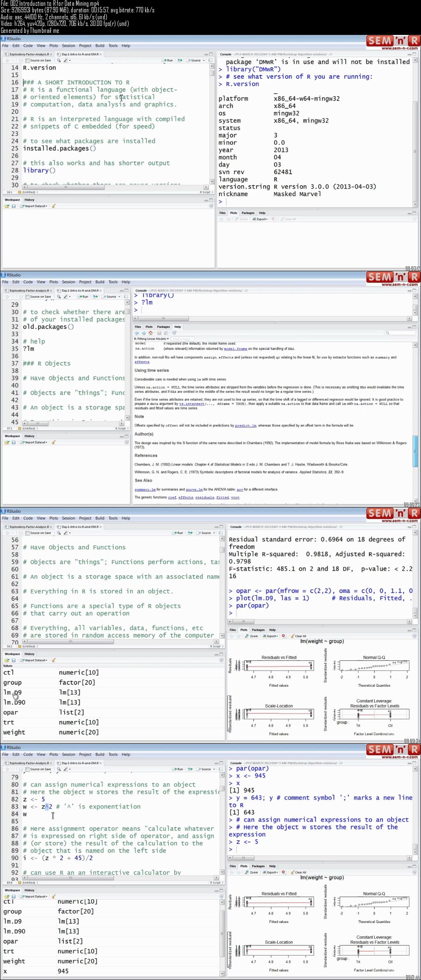421x980 pixels.
Task: Click the forward arrow in the Help pane toolbar
Action: pos(144,333)
